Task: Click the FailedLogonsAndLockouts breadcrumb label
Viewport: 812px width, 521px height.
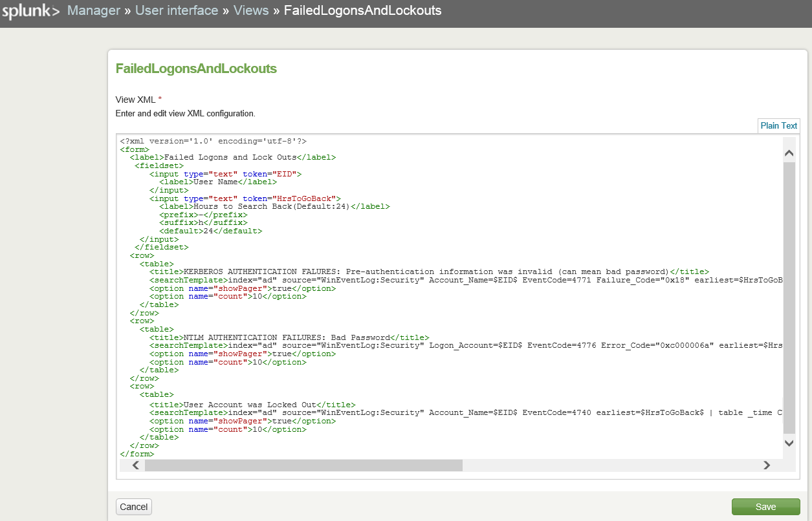Action: 362,10
